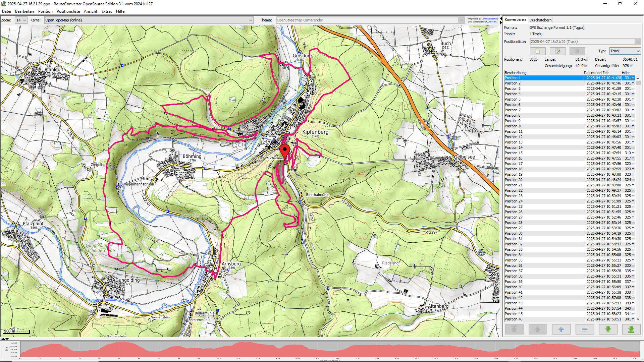
Task: Switch to the Durchstöbern tab
Action: click(540, 20)
